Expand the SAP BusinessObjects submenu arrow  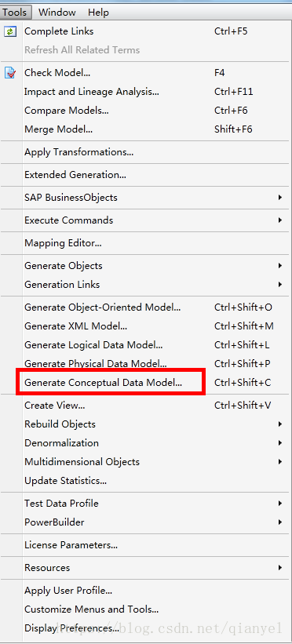279,198
